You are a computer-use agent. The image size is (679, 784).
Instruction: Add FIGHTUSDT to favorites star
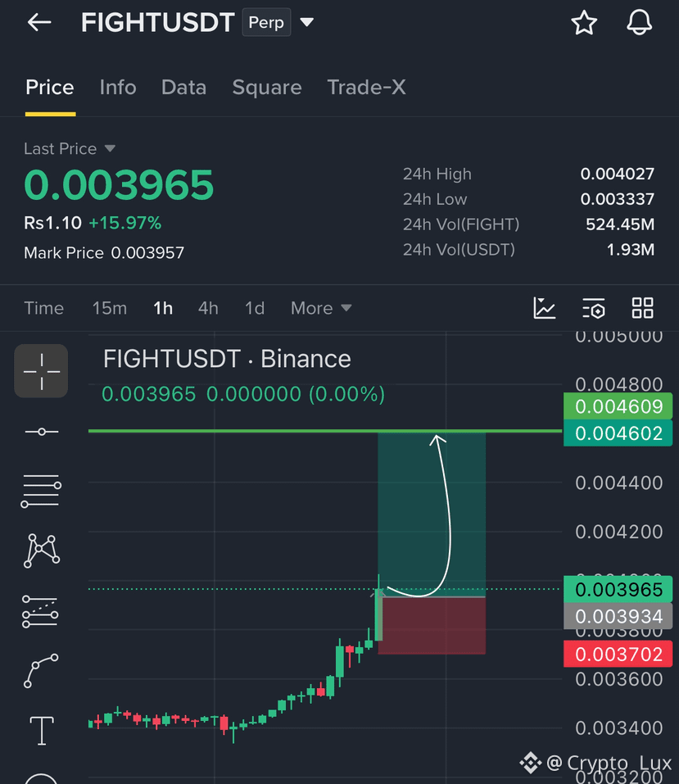[584, 23]
